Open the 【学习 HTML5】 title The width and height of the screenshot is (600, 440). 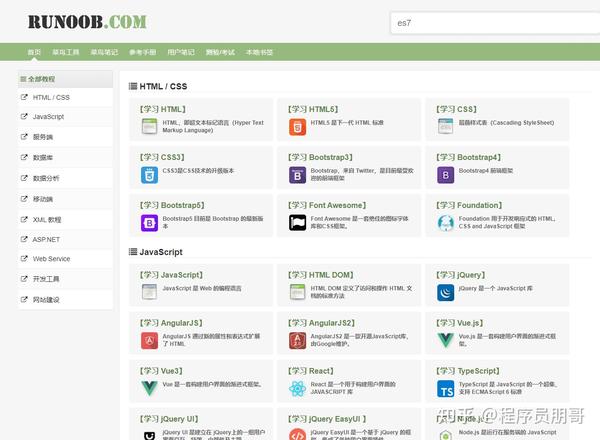(x=313, y=109)
